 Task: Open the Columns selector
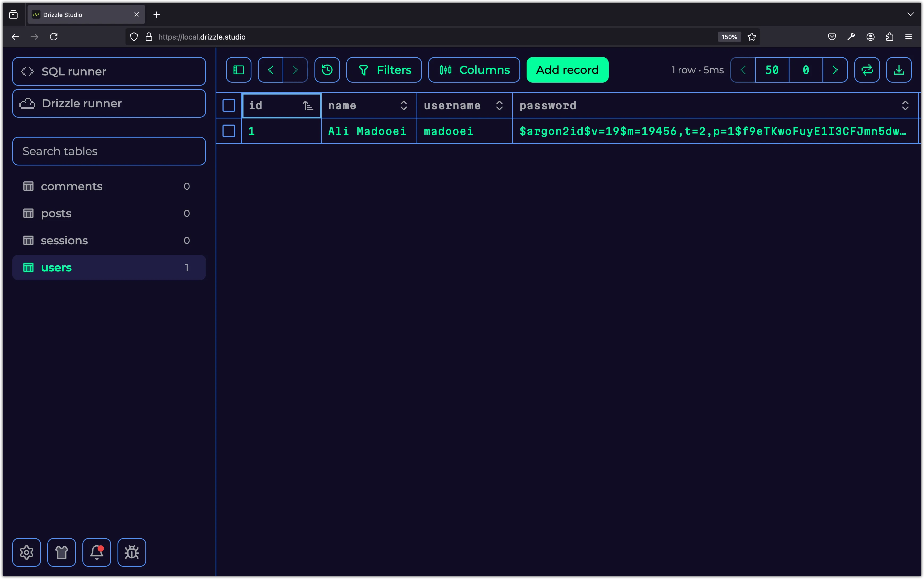pos(474,70)
